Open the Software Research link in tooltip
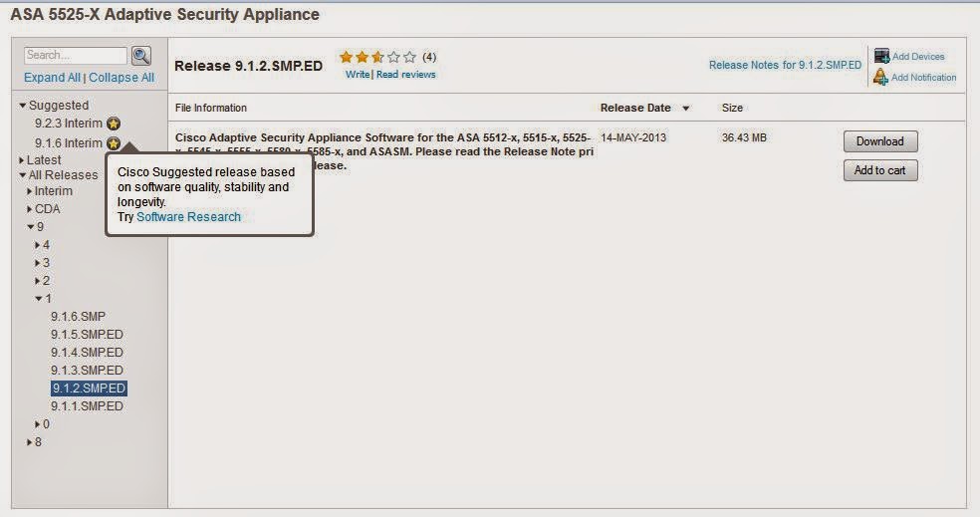 coord(188,217)
